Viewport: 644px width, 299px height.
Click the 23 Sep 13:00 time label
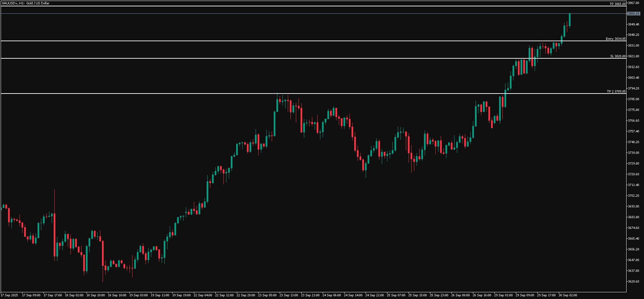pos(288,295)
